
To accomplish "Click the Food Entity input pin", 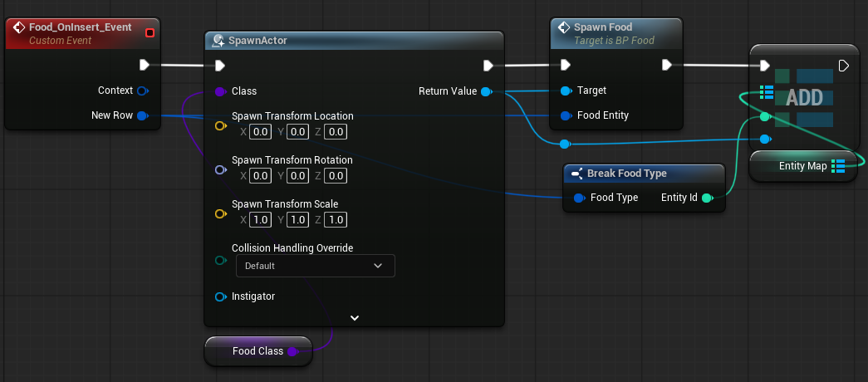I will click(566, 115).
